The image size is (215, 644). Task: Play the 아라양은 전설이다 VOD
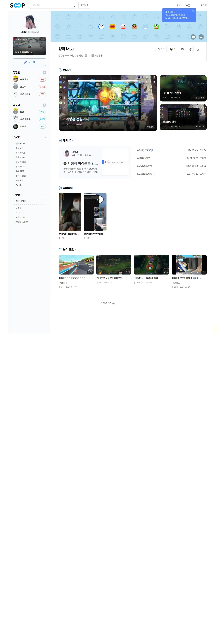coord(108,103)
